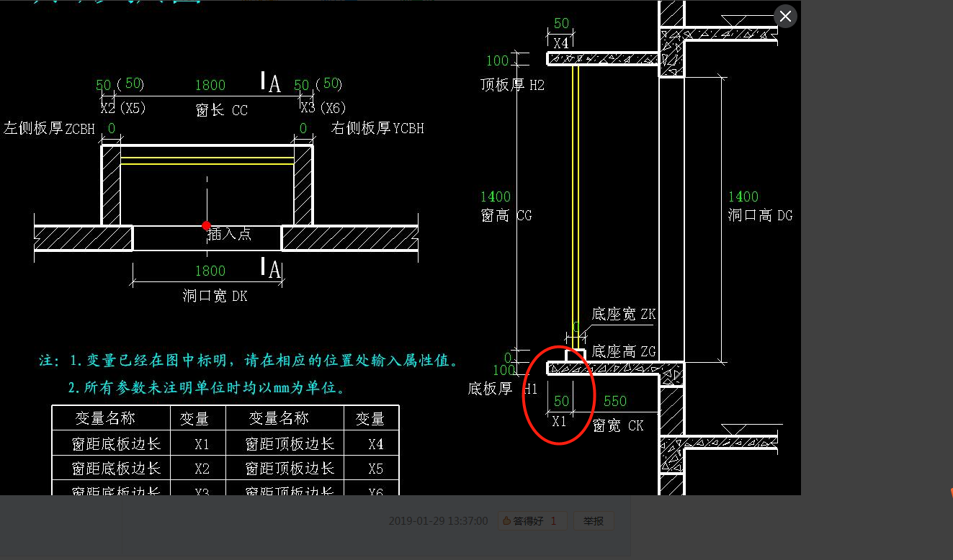
Task: Click the 举报 report button
Action: 594,521
